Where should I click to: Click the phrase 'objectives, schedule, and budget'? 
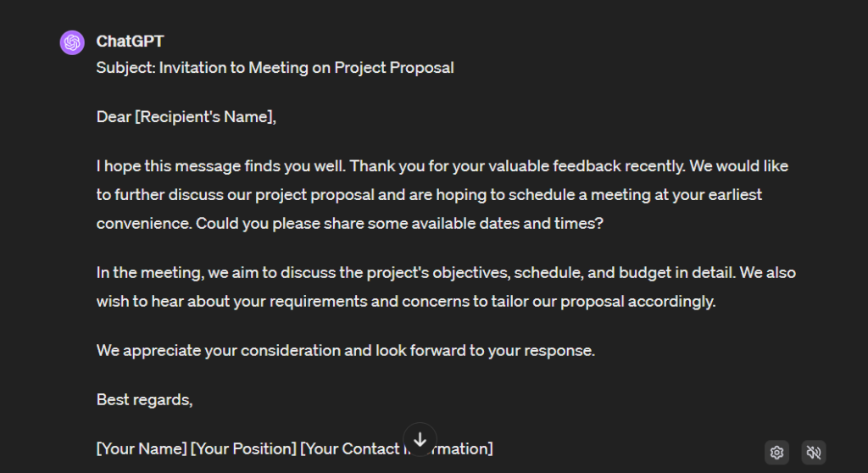pyautogui.click(x=544, y=273)
